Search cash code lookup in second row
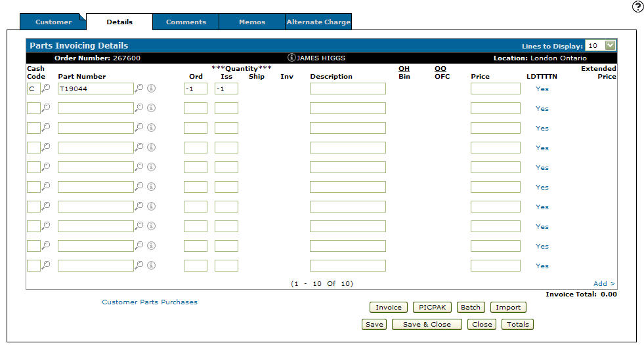 [x=45, y=108]
